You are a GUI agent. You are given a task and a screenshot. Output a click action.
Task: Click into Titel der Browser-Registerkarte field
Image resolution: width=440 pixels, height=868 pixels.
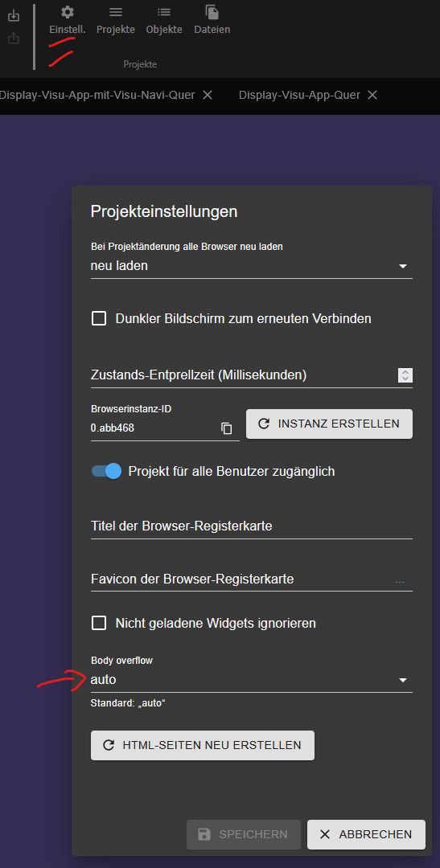click(x=252, y=526)
